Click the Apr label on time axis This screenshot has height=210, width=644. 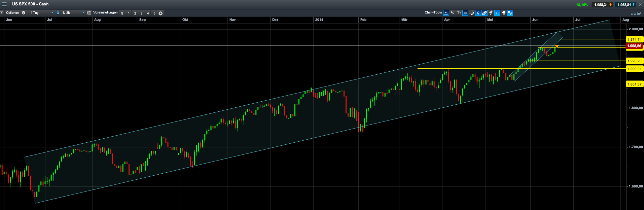click(447, 20)
